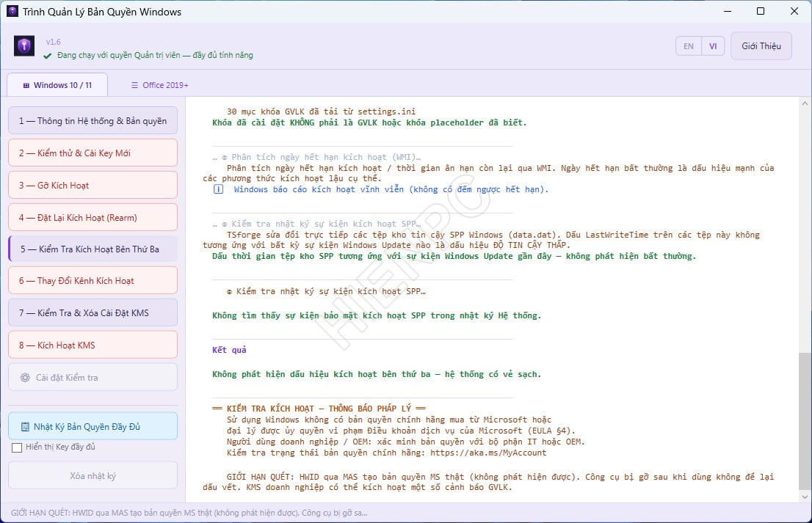Click the Windows logo icon on the tab
Viewport: 812px width, 523px height.
point(26,85)
